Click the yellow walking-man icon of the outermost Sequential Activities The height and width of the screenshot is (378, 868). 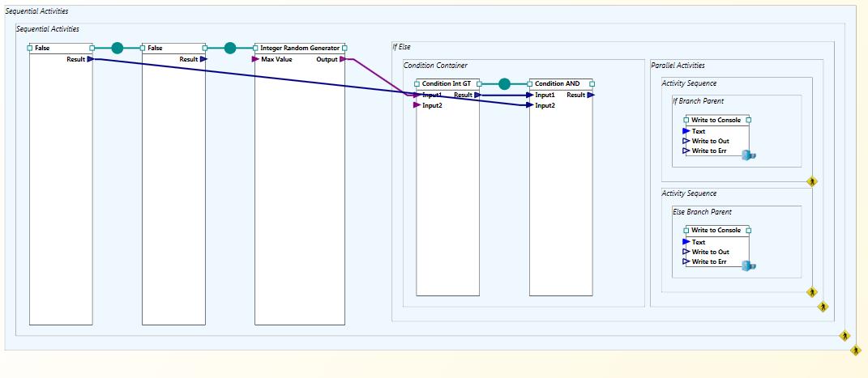click(x=856, y=350)
